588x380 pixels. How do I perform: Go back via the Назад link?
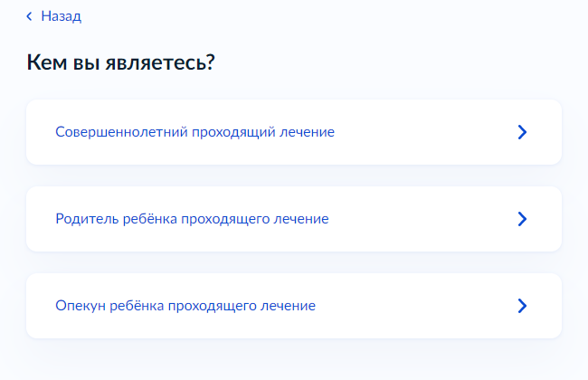click(x=61, y=16)
